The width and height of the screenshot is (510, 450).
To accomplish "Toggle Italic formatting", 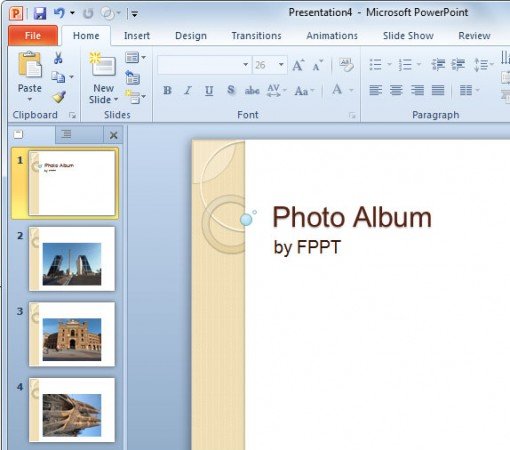I will pos(188,90).
